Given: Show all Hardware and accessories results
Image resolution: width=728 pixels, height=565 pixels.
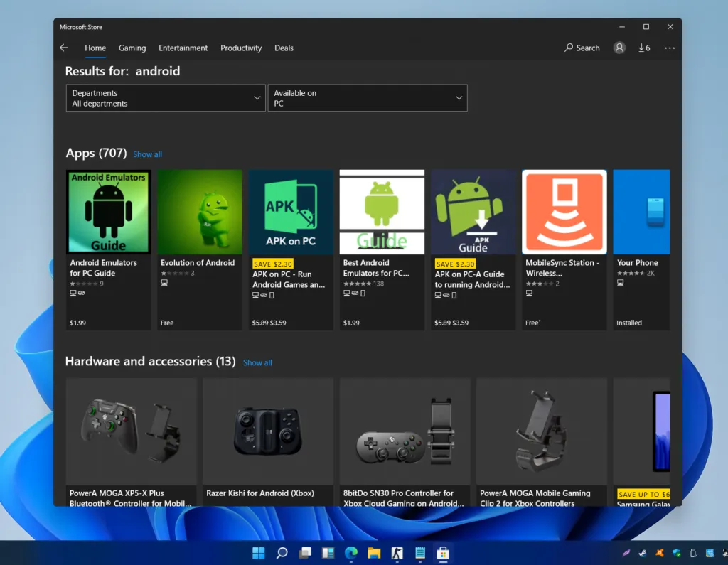Looking at the screenshot, I should (257, 362).
